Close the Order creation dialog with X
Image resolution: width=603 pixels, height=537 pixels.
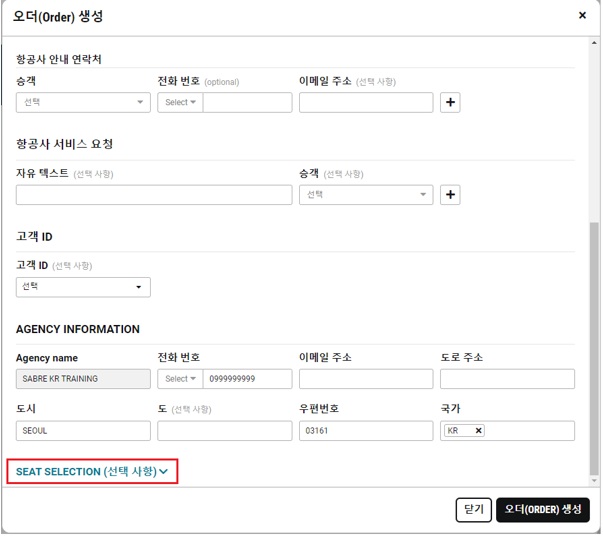tap(582, 15)
